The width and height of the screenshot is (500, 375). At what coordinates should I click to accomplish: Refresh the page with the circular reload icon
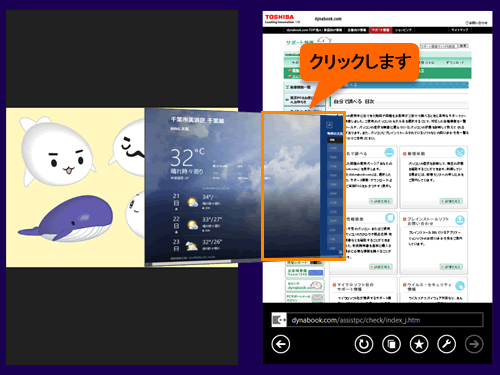364,344
